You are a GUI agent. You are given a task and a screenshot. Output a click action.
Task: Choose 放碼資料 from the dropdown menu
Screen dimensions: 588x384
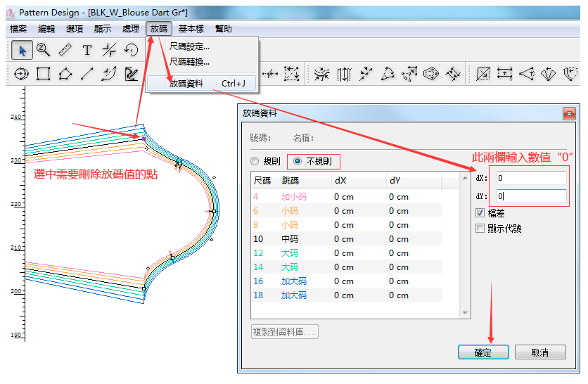tap(186, 84)
